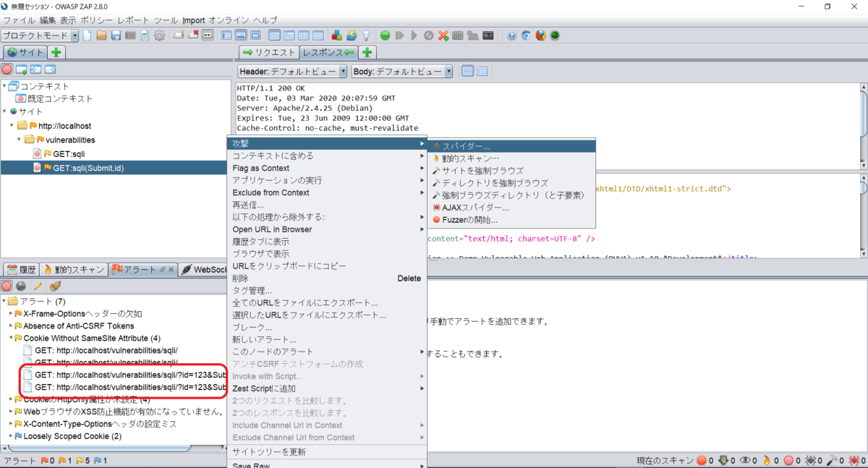This screenshot has width=868, height=468.
Task: Click the Firefox browser launch icon
Action: [540, 35]
